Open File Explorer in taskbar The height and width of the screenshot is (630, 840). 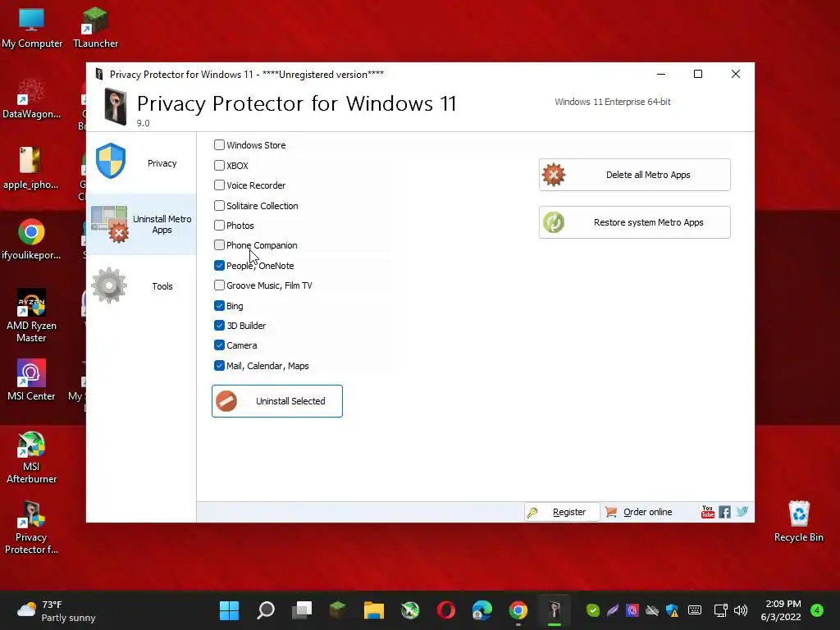pos(374,610)
